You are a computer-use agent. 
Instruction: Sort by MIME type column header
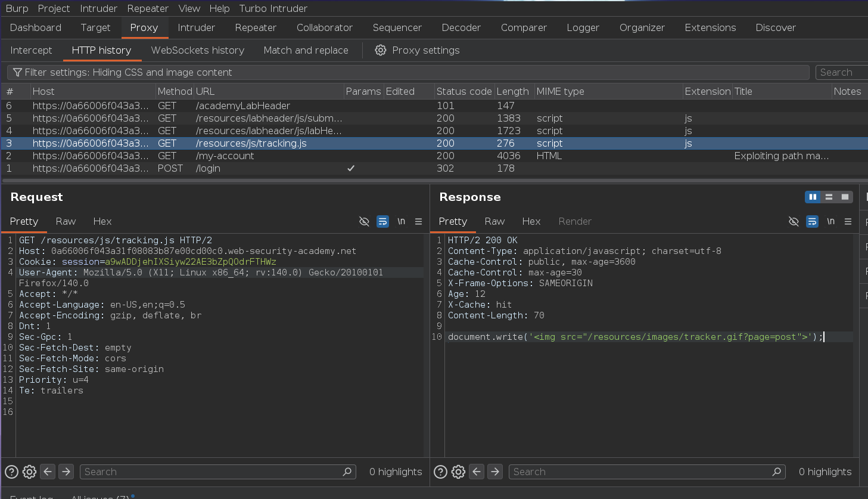608,91
